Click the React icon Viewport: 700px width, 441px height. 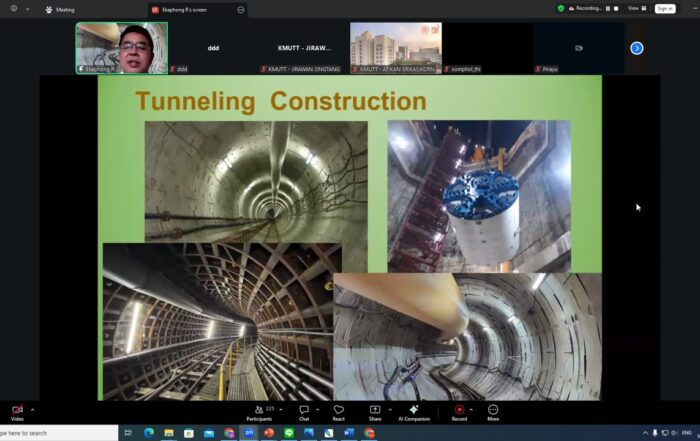click(338, 411)
